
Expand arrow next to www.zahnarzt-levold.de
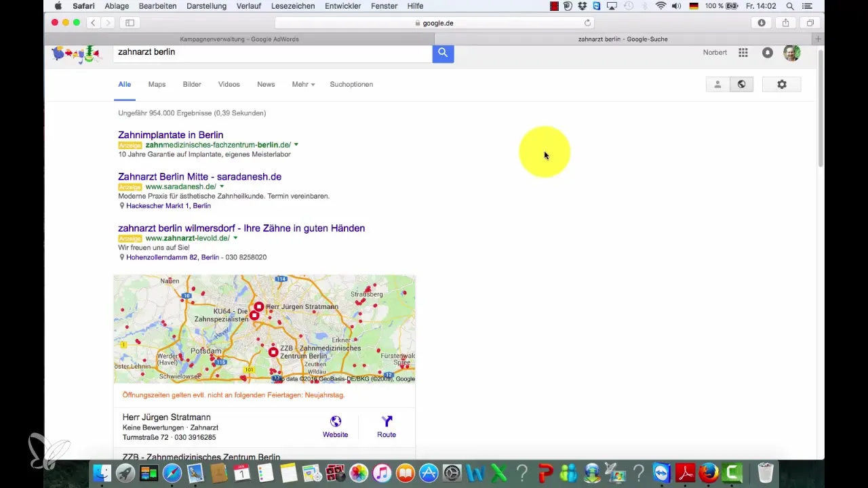coord(235,239)
